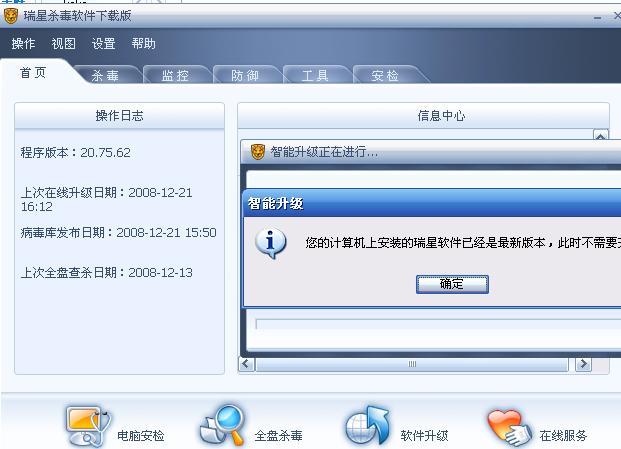The height and width of the screenshot is (449, 621).
Task: Click the info center scroll-left arrow
Action: pos(246,364)
